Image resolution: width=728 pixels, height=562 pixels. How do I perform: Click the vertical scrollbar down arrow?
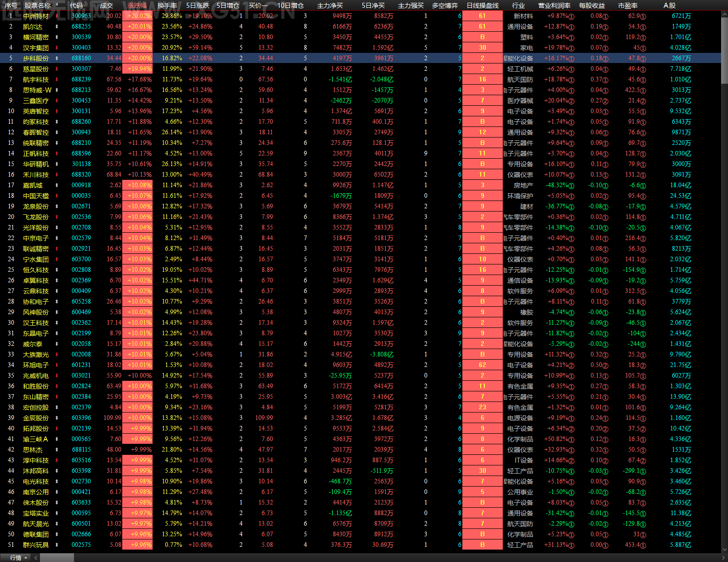(725, 549)
